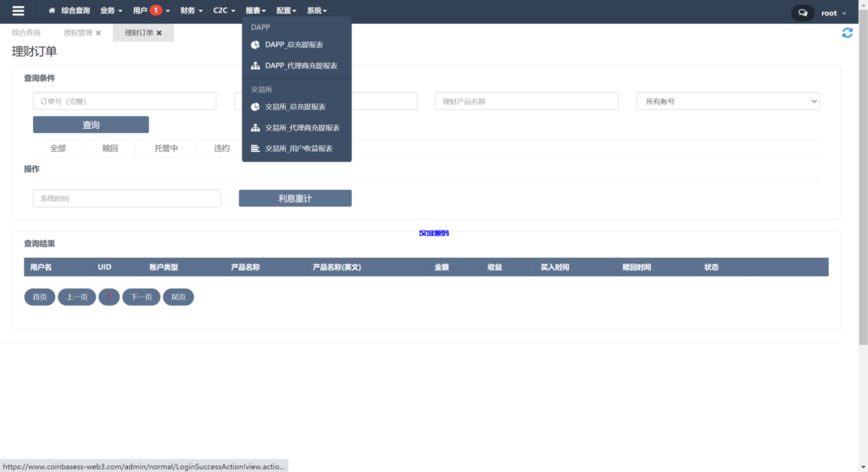Click hierarchy icon for 交易所_代理商充提报表

pos(255,128)
